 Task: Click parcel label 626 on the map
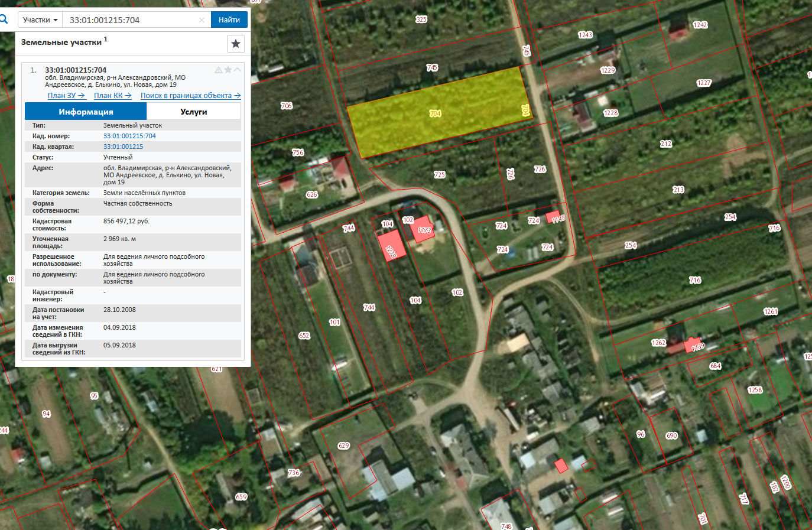pyautogui.click(x=312, y=194)
